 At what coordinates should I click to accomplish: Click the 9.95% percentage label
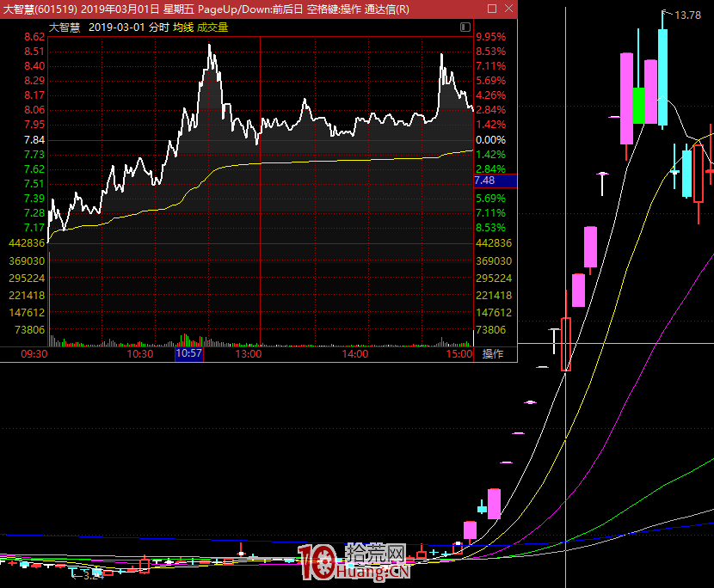tap(491, 37)
